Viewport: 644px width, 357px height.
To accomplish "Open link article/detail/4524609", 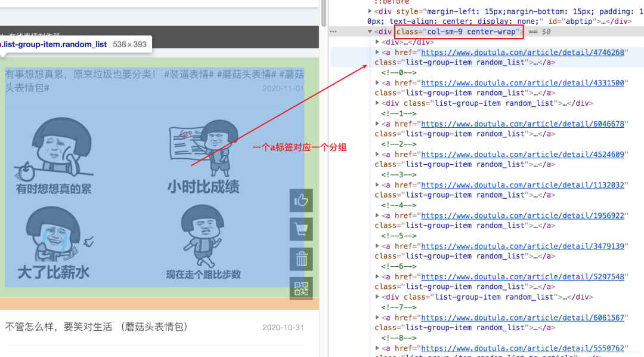I will pos(522,154).
